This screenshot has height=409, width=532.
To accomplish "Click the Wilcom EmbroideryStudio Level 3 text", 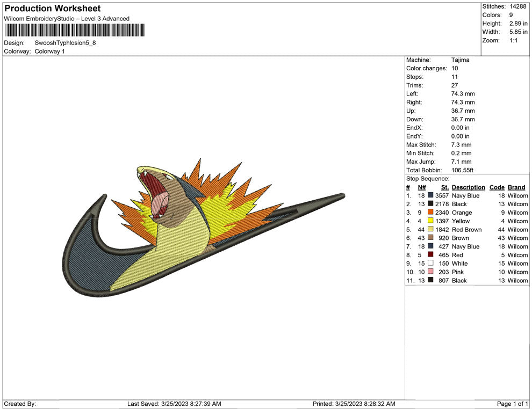I will coord(67,19).
